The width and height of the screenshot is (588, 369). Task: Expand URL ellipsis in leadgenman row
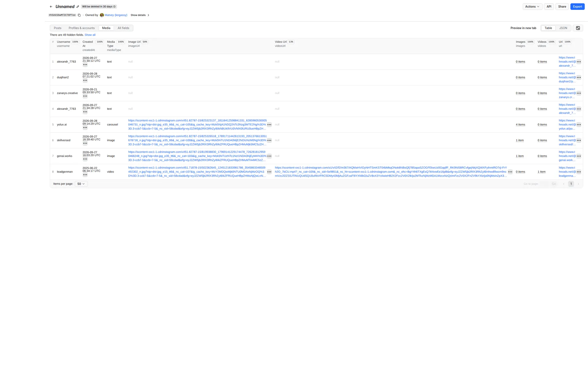(579, 172)
